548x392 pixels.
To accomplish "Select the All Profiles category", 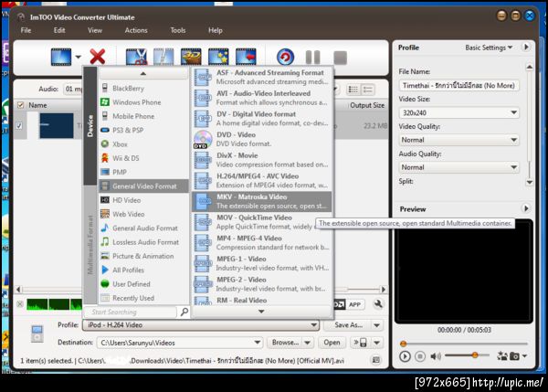I will pos(143,270).
